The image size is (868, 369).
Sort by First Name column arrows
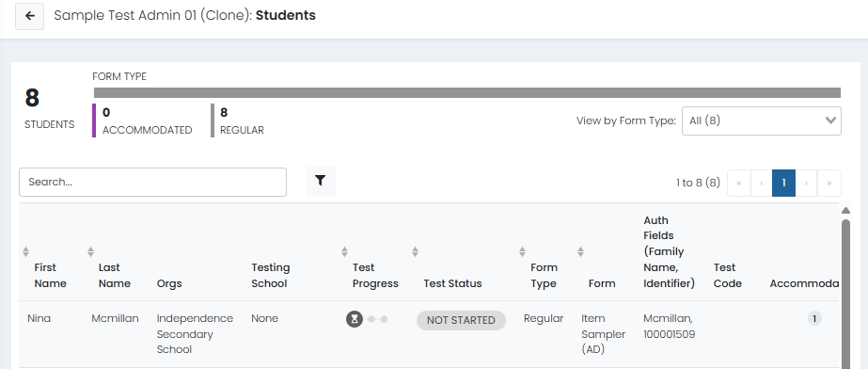(25, 252)
